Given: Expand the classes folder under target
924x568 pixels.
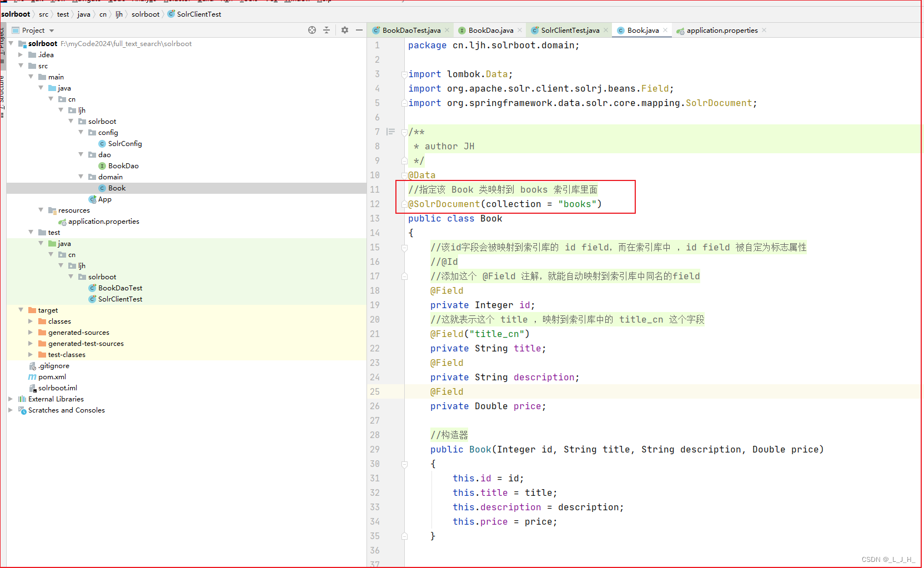Looking at the screenshot, I should (30, 321).
